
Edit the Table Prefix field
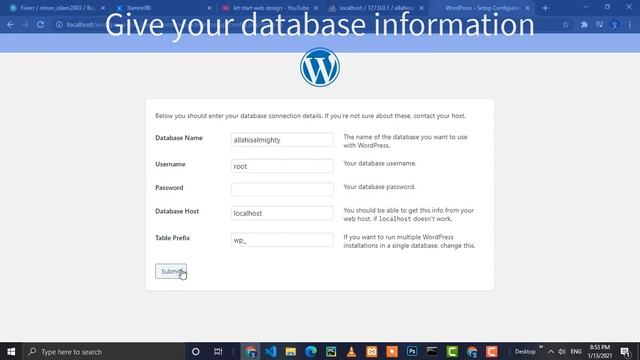282,240
